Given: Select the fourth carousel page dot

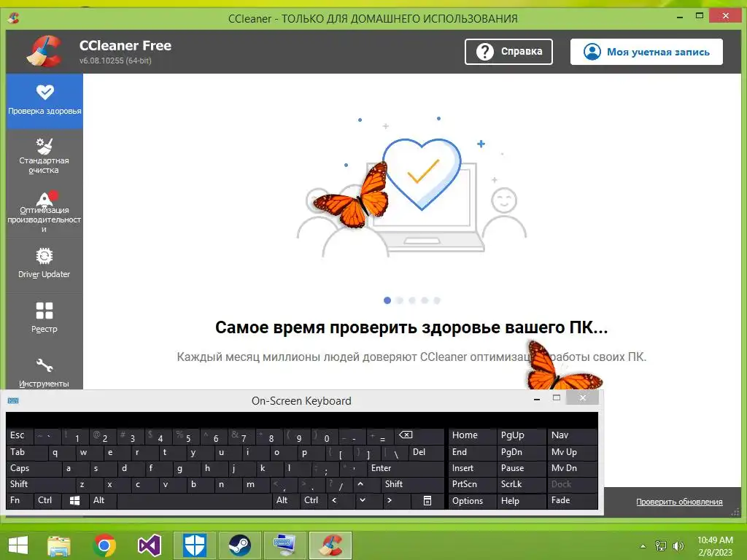Looking at the screenshot, I should (x=425, y=300).
